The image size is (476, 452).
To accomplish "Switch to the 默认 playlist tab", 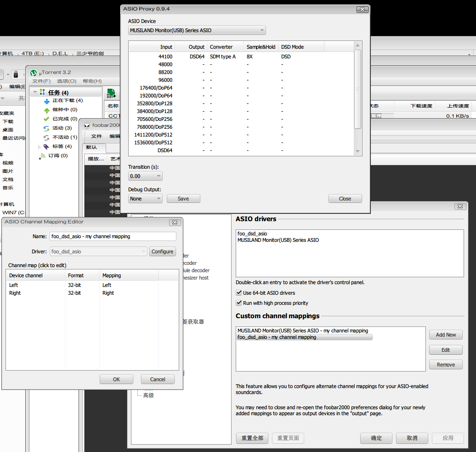I will [92, 148].
